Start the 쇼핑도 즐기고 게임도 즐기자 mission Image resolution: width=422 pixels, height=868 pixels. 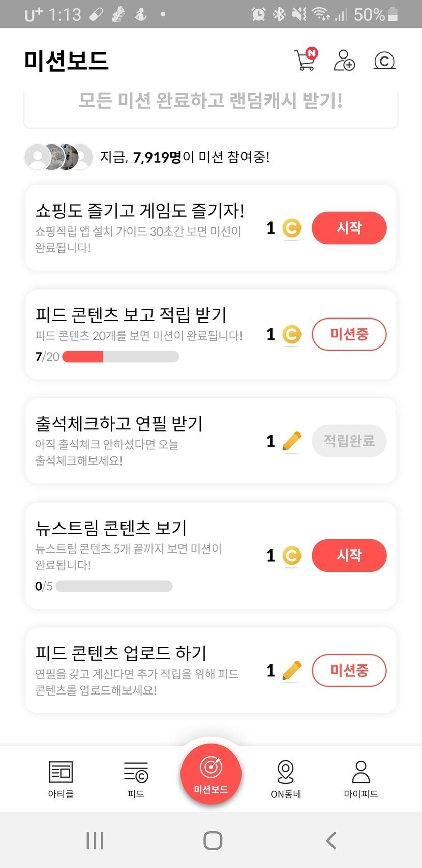[x=349, y=228]
